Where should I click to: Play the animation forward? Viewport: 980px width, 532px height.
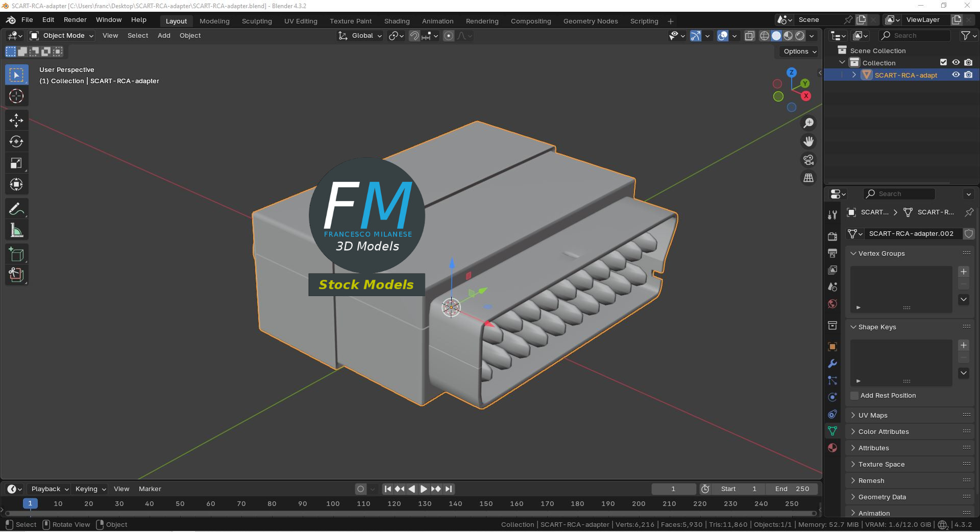pos(424,489)
